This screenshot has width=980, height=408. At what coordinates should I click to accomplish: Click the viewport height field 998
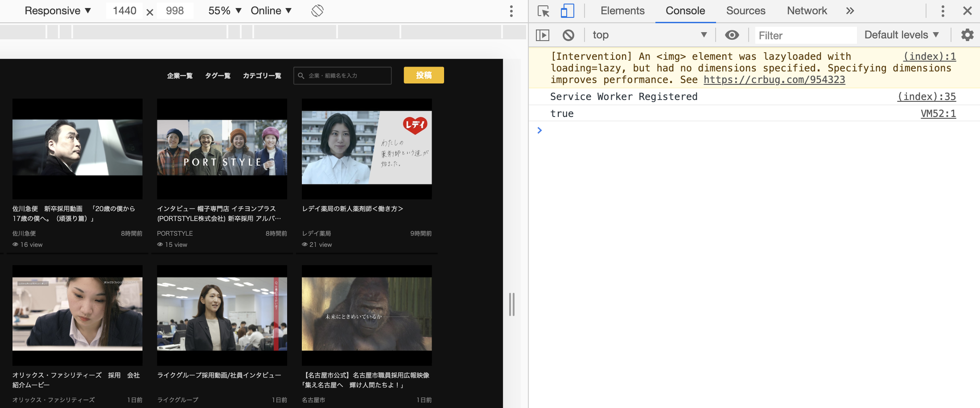click(x=175, y=11)
